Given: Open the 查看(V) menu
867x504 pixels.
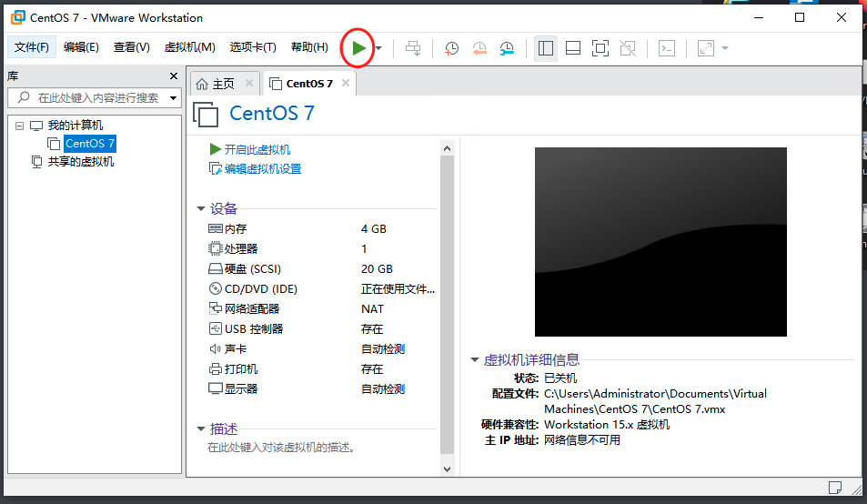Looking at the screenshot, I should (132, 47).
